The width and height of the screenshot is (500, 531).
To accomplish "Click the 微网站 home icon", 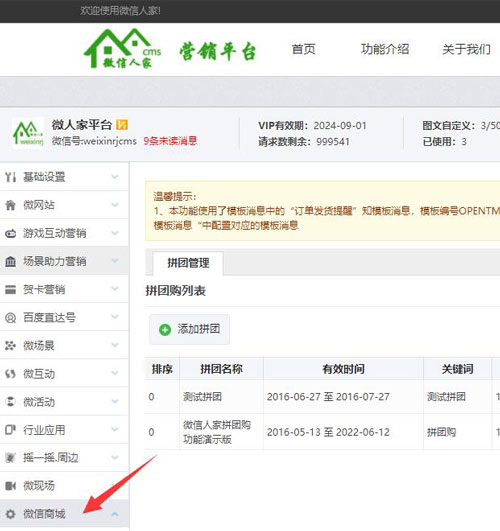I will (10, 205).
